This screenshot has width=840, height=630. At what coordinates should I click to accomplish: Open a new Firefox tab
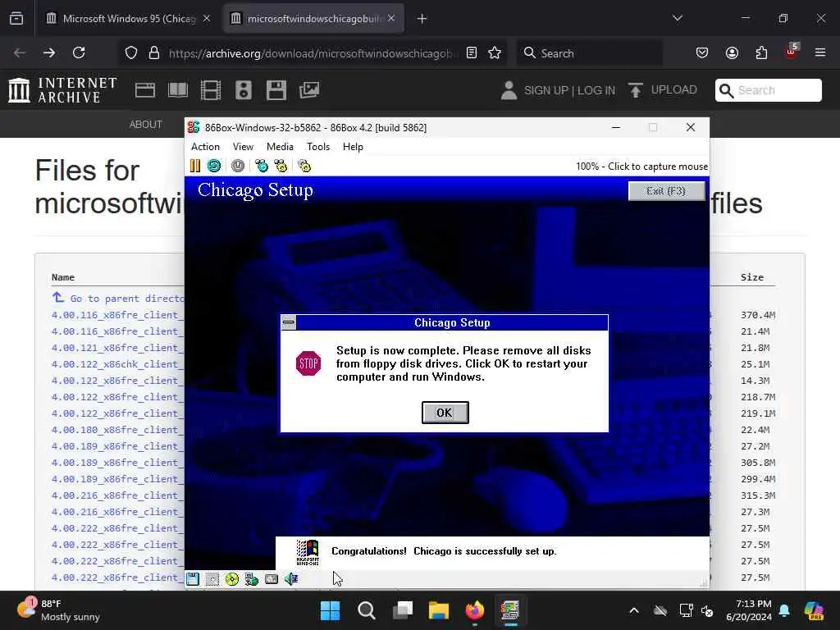pyautogui.click(x=422, y=19)
